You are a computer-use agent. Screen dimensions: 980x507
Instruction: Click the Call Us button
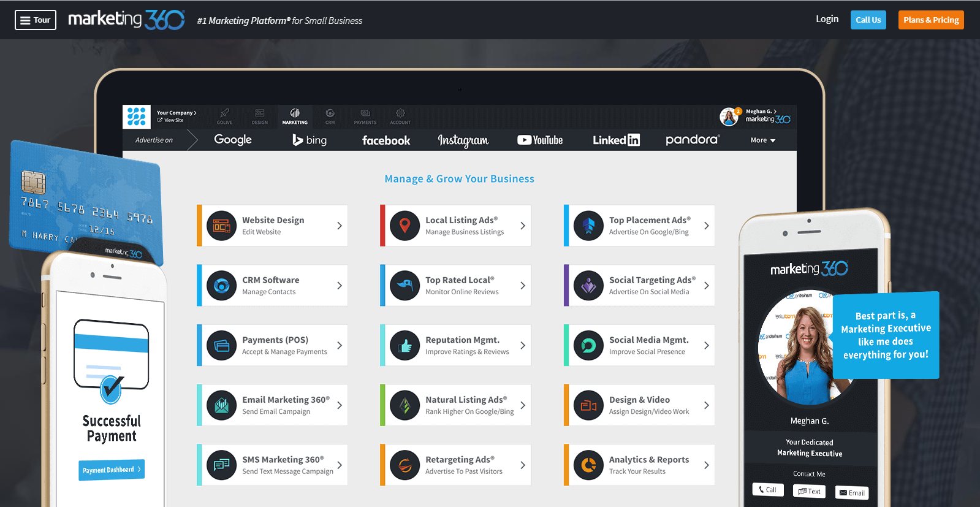[868, 20]
